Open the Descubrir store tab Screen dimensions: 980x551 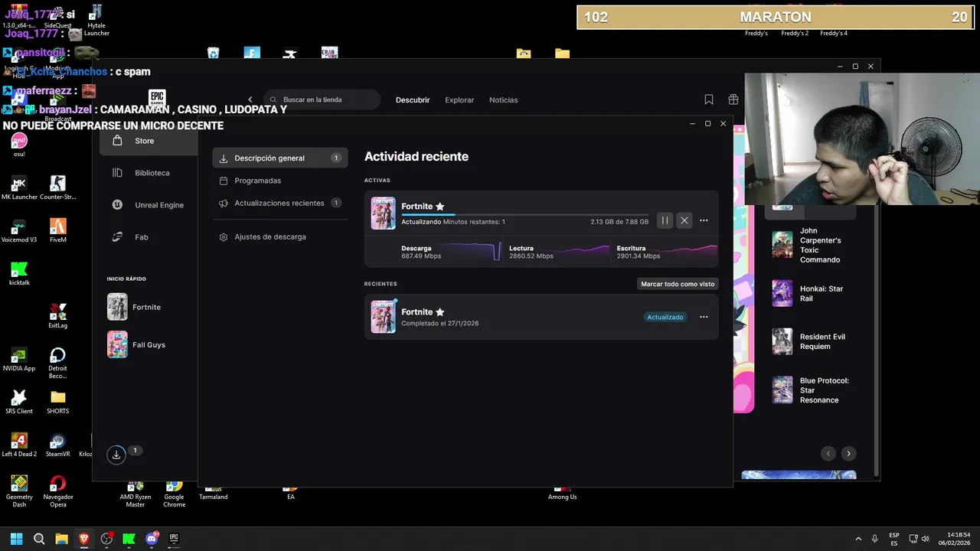(413, 100)
